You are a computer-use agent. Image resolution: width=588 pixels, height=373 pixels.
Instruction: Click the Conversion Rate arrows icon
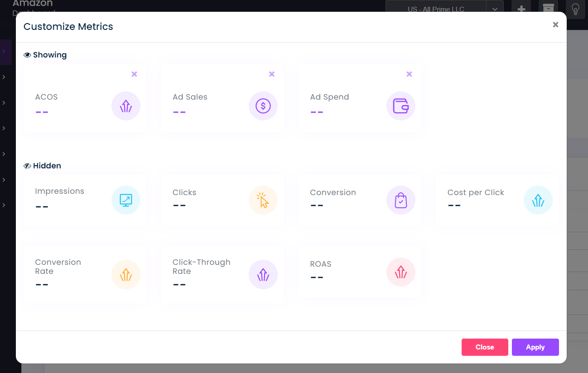coord(126,274)
